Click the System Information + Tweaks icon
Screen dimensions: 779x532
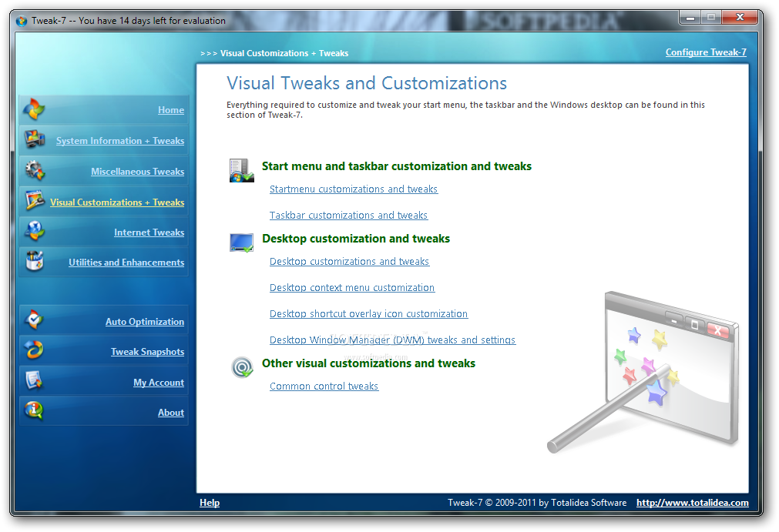[34, 139]
